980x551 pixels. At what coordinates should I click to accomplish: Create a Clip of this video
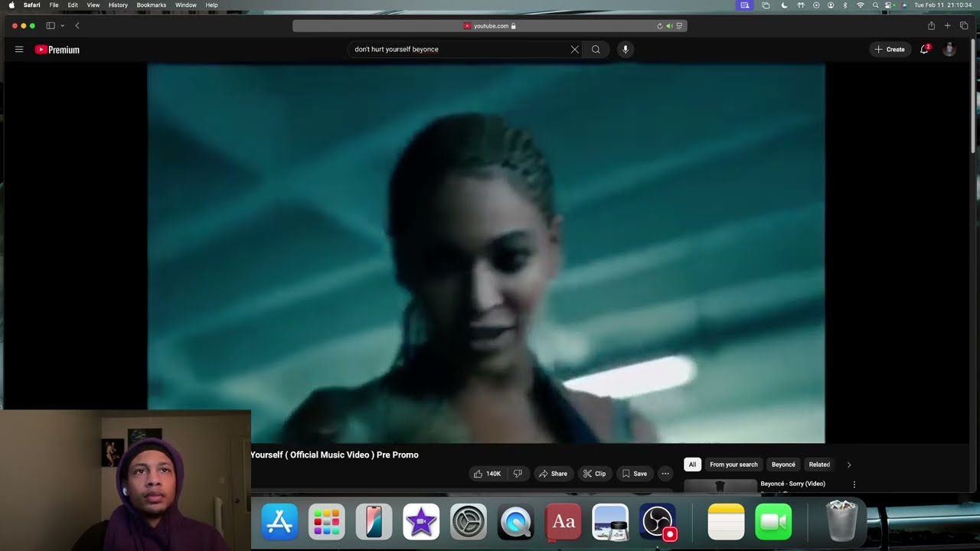coord(594,474)
